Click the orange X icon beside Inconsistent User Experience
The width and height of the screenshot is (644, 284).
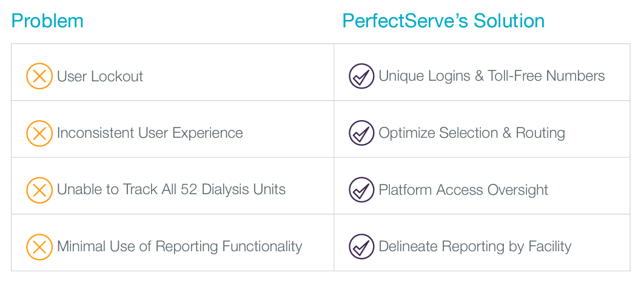click(x=39, y=133)
